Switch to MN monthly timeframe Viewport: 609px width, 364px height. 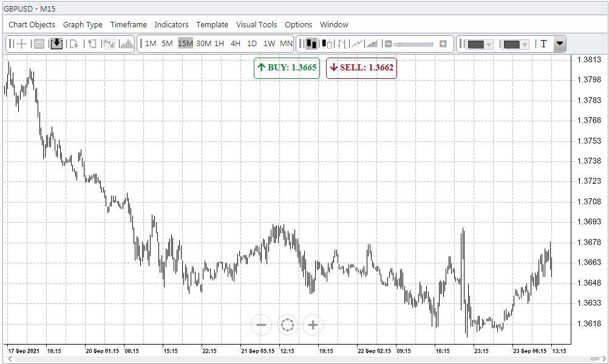(x=286, y=44)
